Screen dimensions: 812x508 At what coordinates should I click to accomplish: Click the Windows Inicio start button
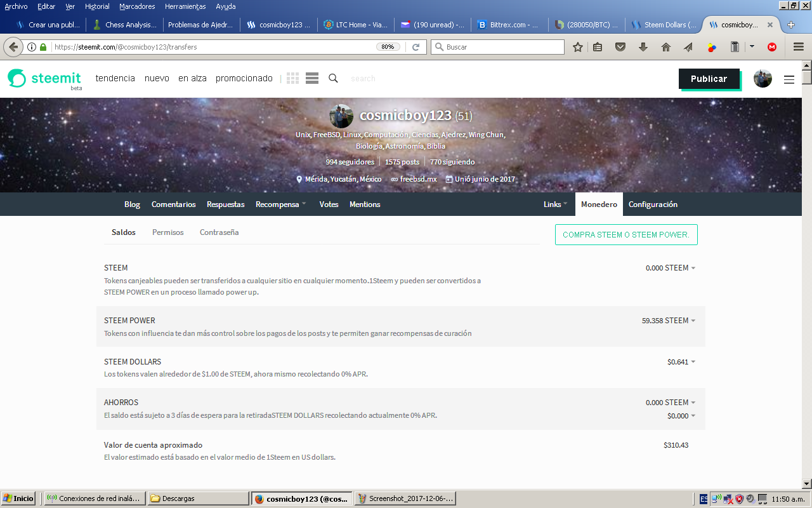tap(18, 498)
